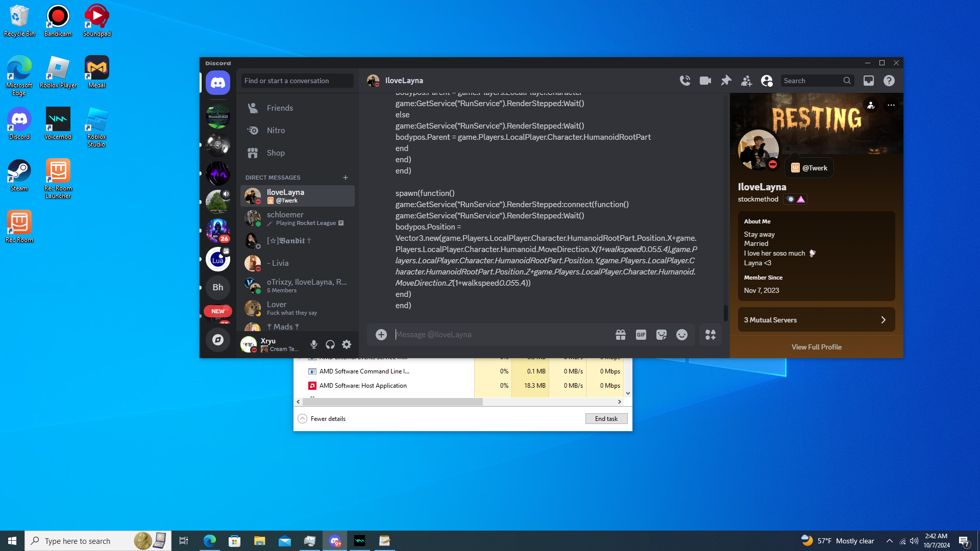Mute the microphone

coord(314,345)
